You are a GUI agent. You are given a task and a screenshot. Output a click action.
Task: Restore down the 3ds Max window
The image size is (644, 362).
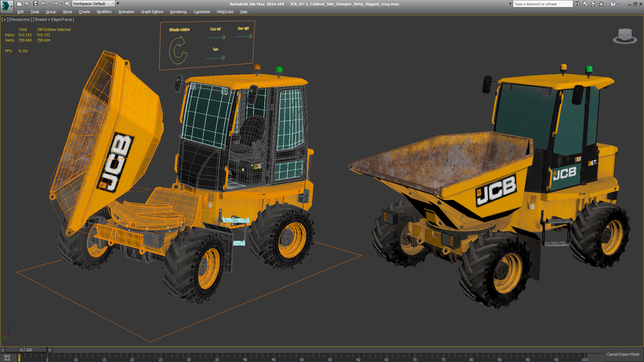[x=635, y=4]
